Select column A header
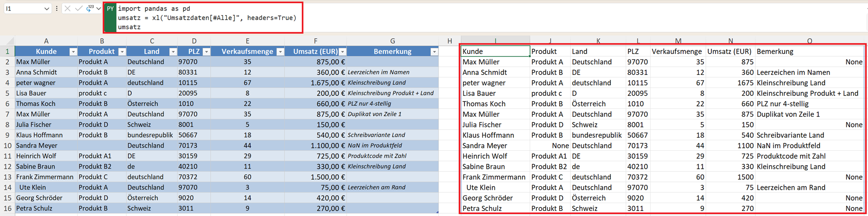 point(46,41)
